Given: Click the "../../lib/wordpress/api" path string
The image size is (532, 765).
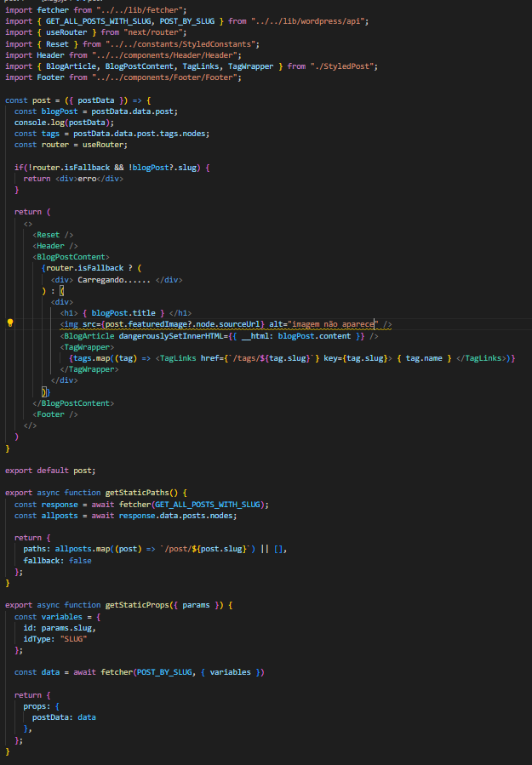Looking at the screenshot, I should [x=310, y=21].
